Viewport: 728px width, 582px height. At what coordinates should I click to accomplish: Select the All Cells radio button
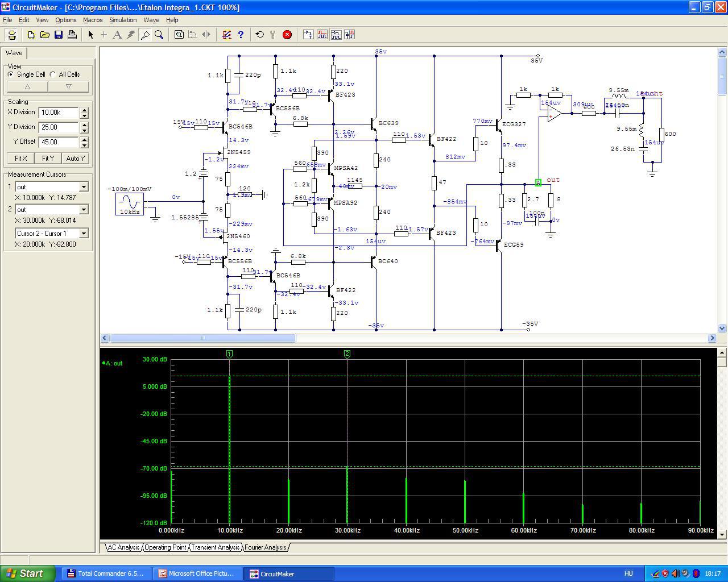click(x=53, y=74)
